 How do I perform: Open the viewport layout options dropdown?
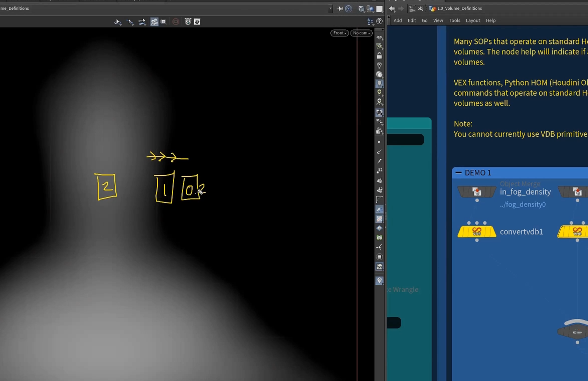(370, 22)
